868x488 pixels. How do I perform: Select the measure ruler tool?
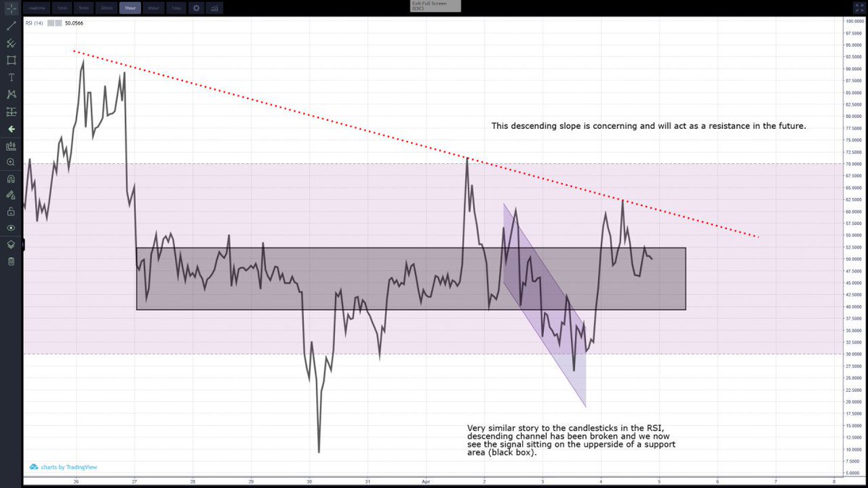point(11,146)
